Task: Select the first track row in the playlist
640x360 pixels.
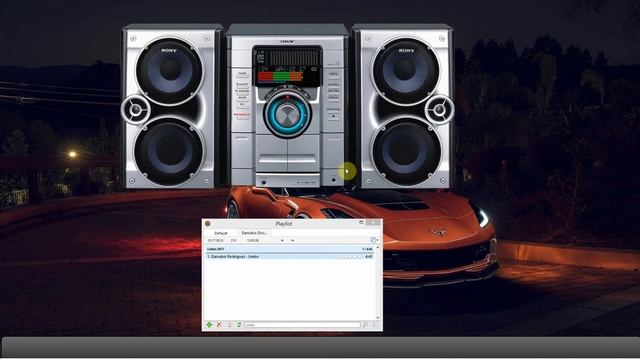Action: 289,257
